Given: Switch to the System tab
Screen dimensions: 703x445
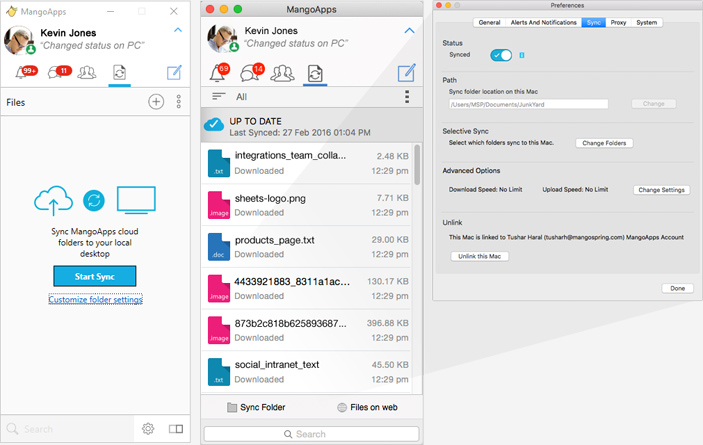Looking at the screenshot, I should tap(647, 22).
